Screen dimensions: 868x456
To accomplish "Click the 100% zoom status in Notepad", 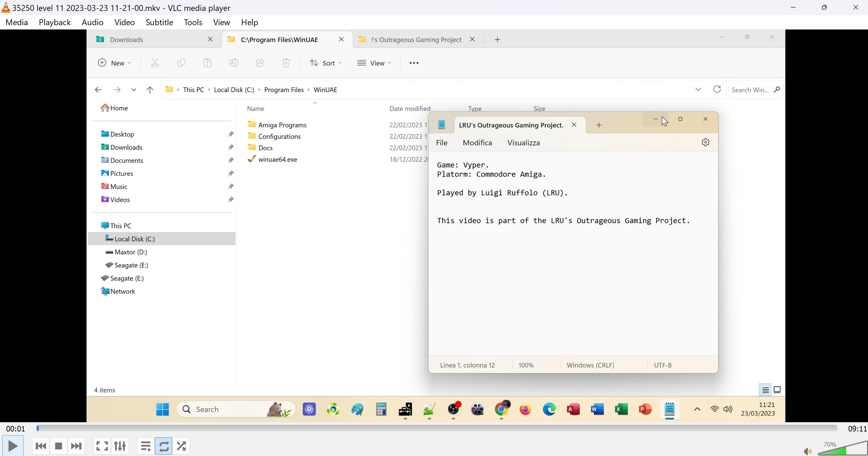I will coord(526,365).
